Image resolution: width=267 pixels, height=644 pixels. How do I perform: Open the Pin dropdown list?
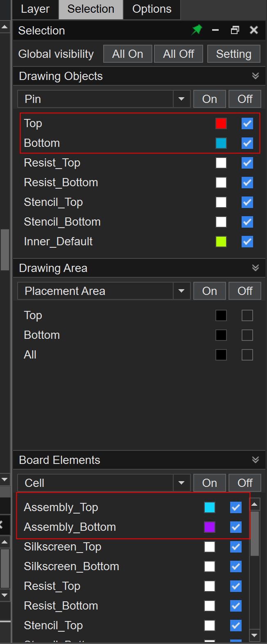181,99
